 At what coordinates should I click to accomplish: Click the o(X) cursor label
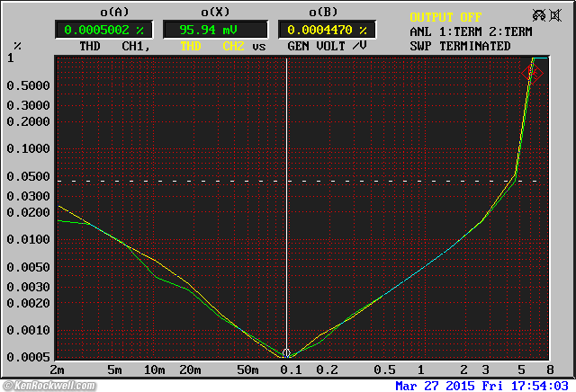click(x=215, y=13)
